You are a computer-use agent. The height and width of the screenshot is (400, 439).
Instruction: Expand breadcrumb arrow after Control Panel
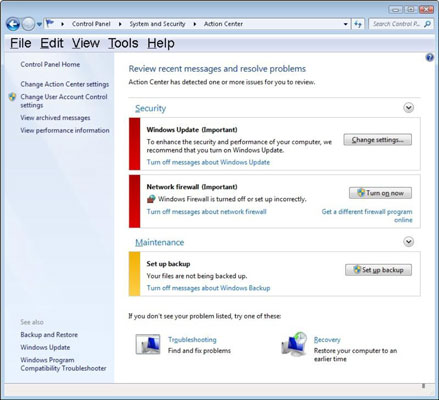(x=120, y=24)
